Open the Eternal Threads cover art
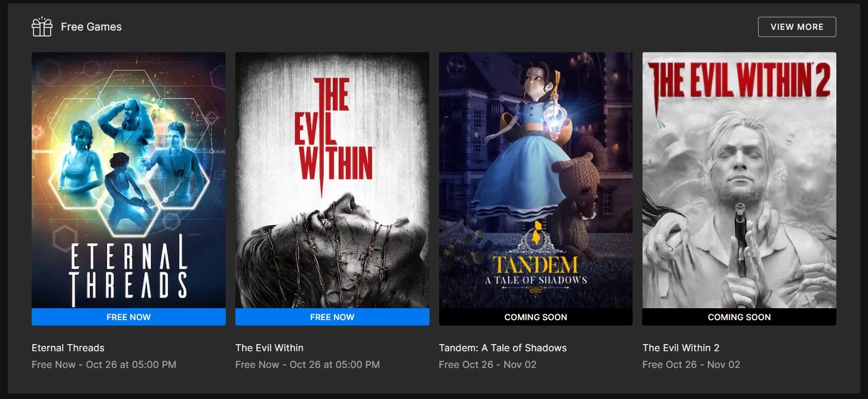Viewport: 868px width, 399px height. [128, 180]
